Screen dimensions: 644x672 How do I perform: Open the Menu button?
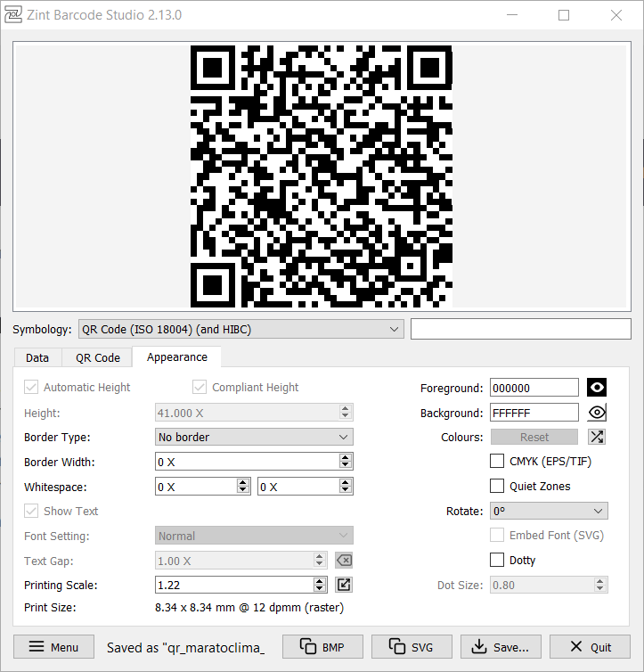[53, 647]
